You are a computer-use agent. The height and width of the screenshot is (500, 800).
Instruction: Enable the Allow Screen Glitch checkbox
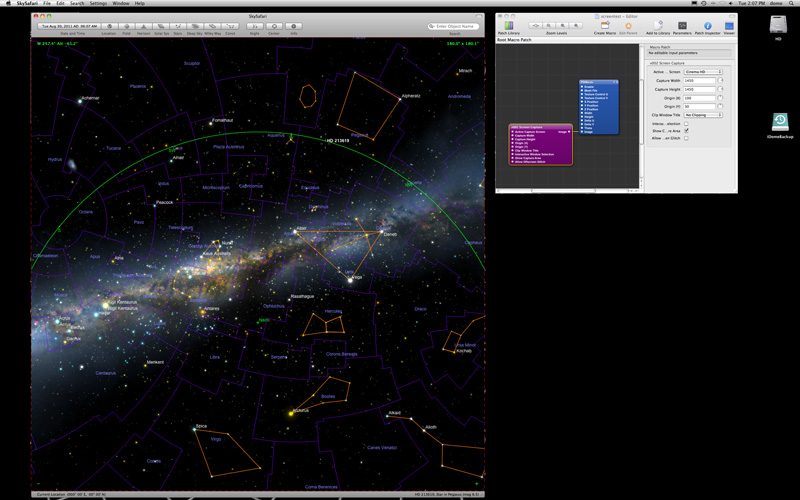pos(686,138)
